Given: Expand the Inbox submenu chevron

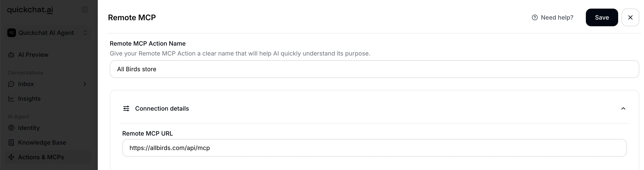Looking at the screenshot, I should (85, 84).
